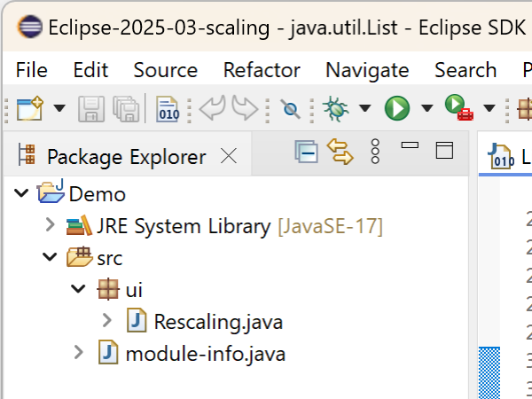Open the Search menu
Viewport: 532px width, 399px height.
pyautogui.click(x=465, y=70)
